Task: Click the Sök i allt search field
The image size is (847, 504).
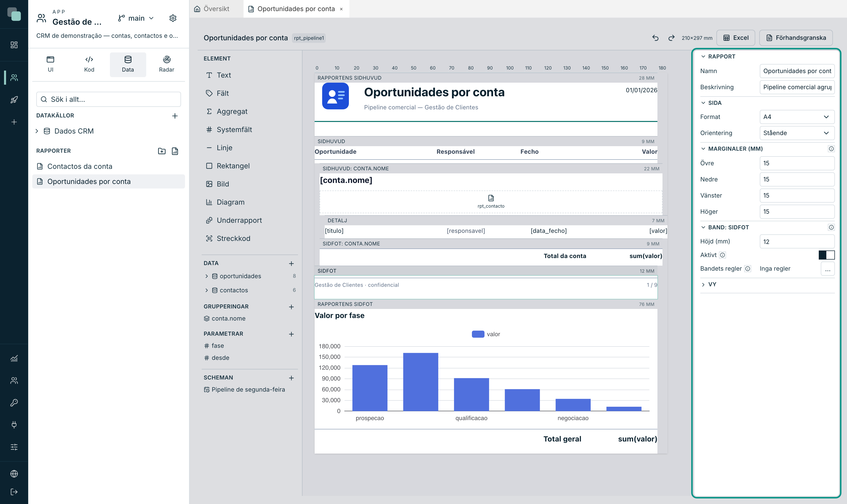Action: (108, 99)
